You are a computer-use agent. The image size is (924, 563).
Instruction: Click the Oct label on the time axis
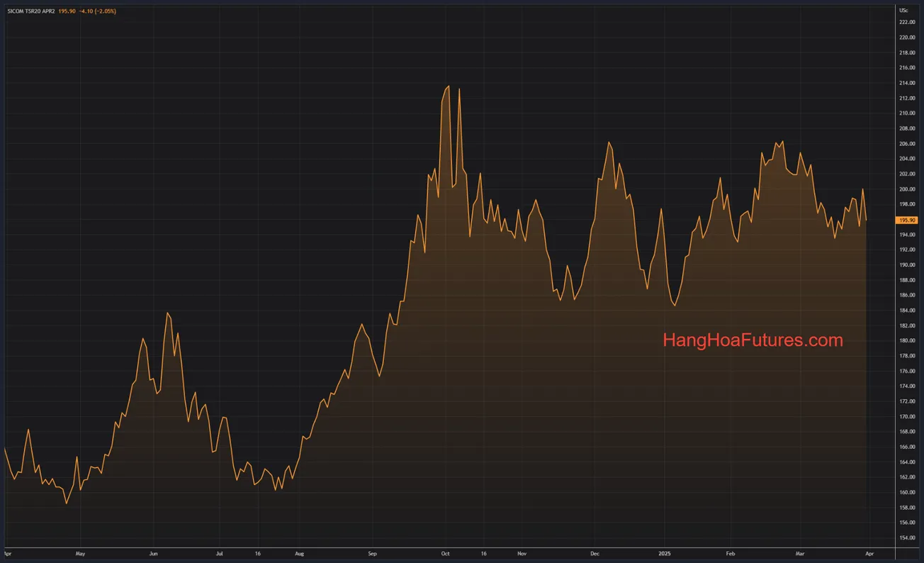[445, 554]
